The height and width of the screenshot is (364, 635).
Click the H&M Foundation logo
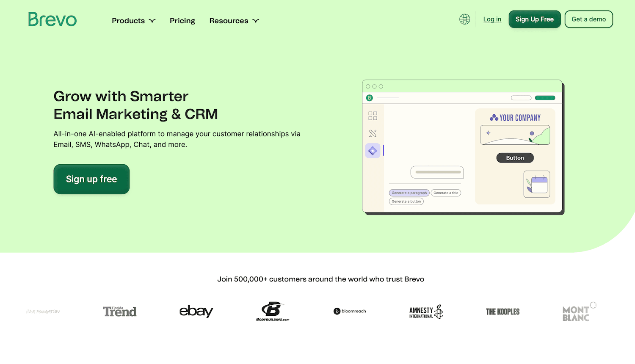pyautogui.click(x=43, y=312)
